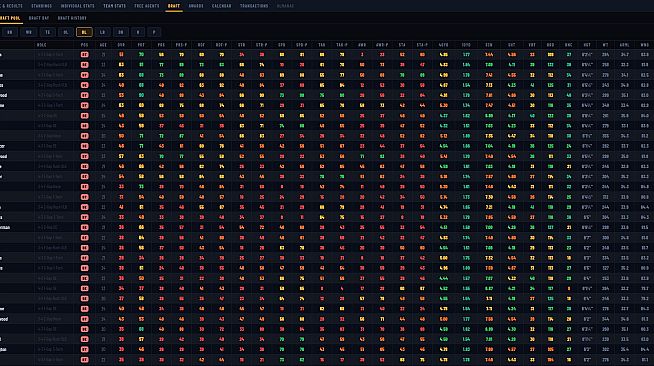The width and height of the screenshot is (654, 366).
Task: Sort table by WT column header
Action: pos(605,45)
